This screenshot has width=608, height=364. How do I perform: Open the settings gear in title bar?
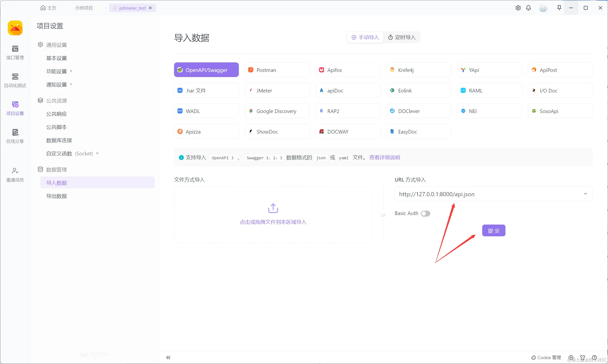point(518,8)
